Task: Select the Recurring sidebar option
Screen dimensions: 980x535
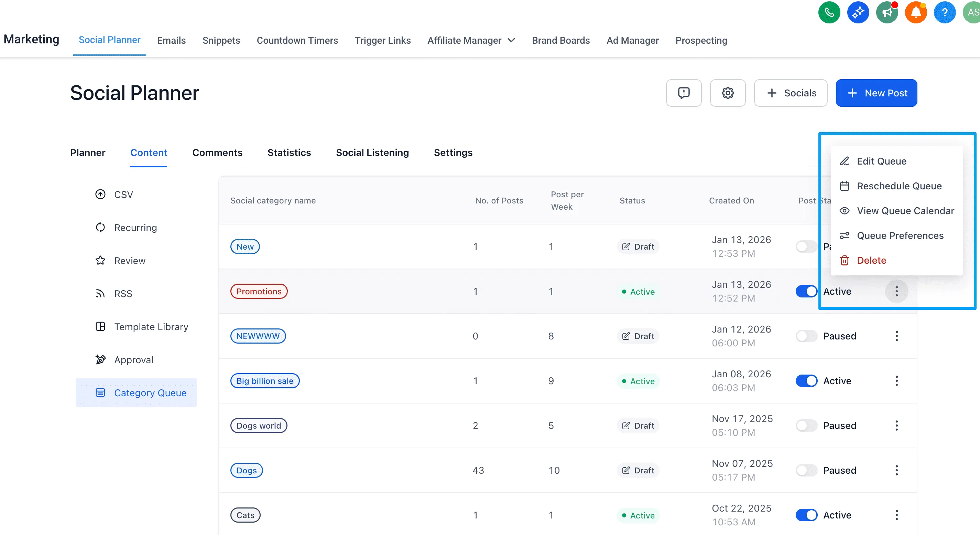Action: (x=135, y=227)
